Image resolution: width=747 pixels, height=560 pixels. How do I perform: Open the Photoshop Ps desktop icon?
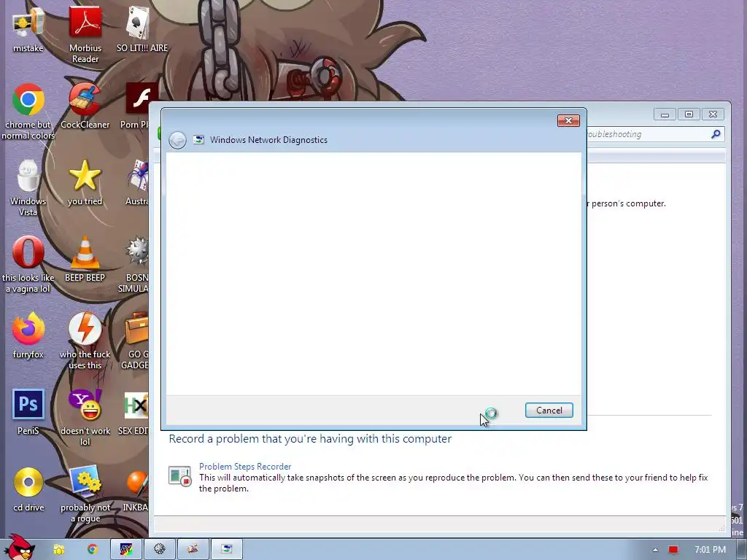tap(28, 413)
